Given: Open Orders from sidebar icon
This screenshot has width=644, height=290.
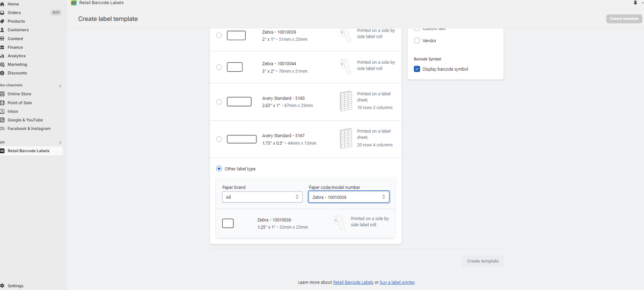Looking at the screenshot, I should [x=2, y=12].
